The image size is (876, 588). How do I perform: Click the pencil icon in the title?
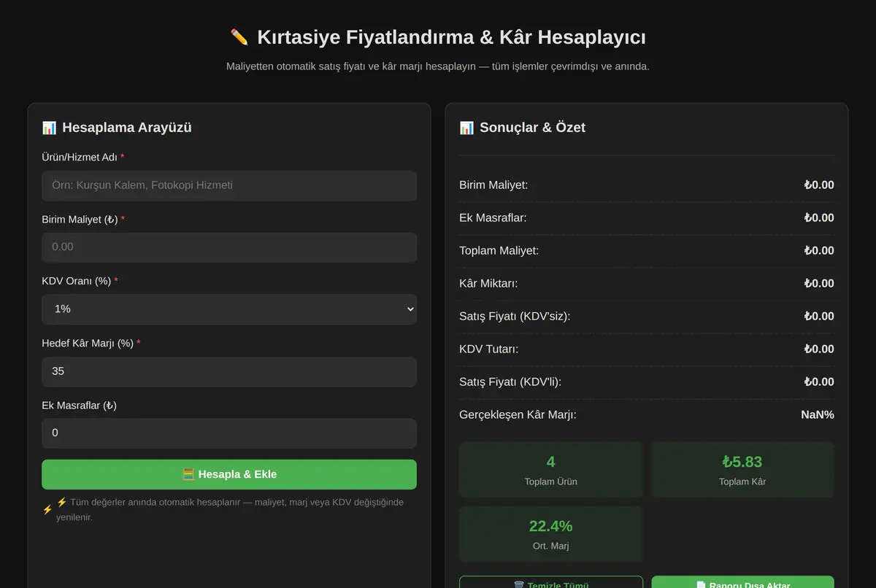pos(239,37)
